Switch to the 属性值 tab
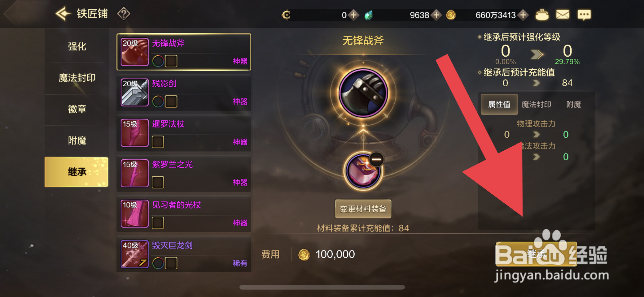 [x=499, y=105]
